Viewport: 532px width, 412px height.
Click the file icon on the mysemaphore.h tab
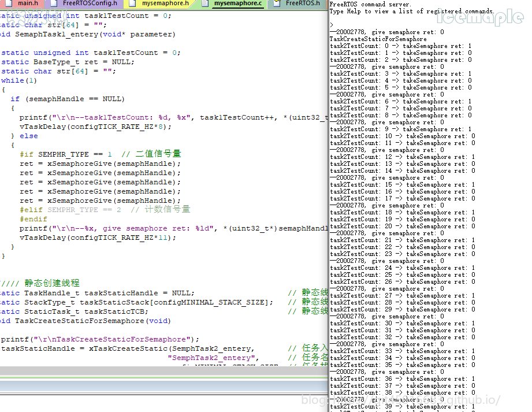coord(133,3)
